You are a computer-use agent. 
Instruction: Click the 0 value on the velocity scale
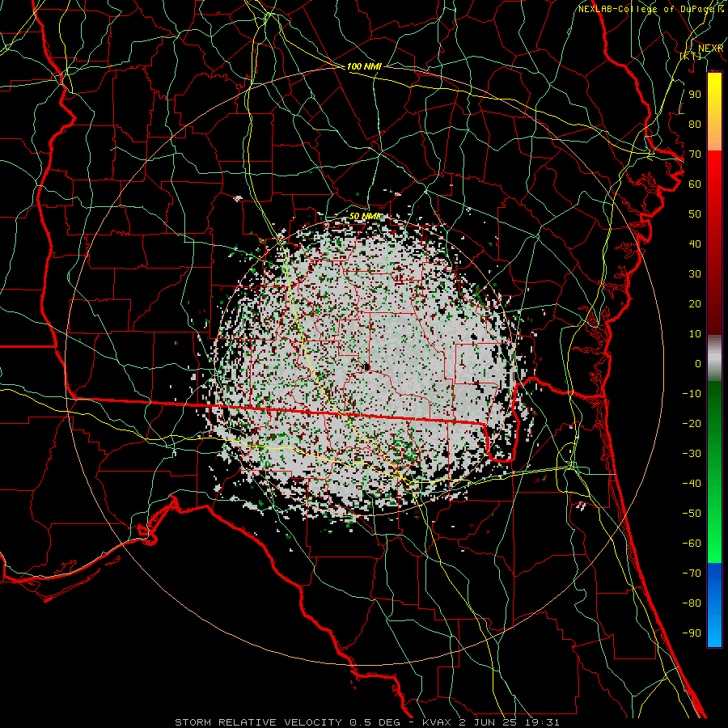click(698, 363)
